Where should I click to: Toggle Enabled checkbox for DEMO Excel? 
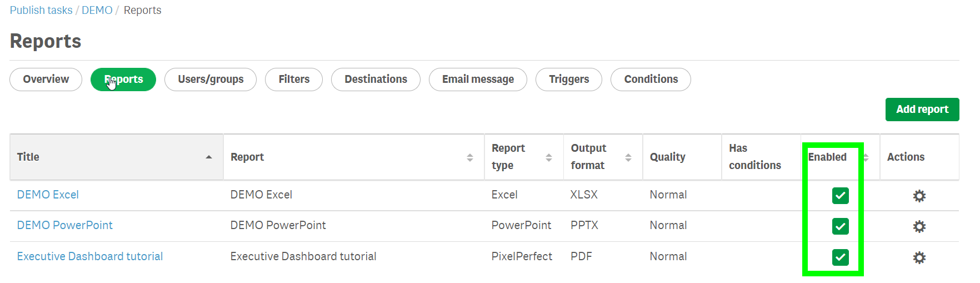[840, 196]
